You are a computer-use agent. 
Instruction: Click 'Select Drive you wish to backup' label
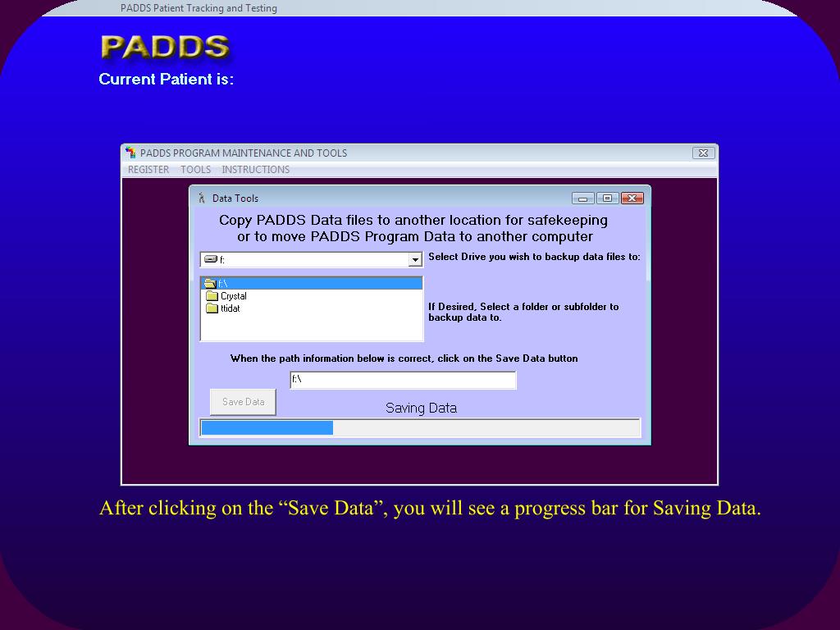[x=534, y=257]
